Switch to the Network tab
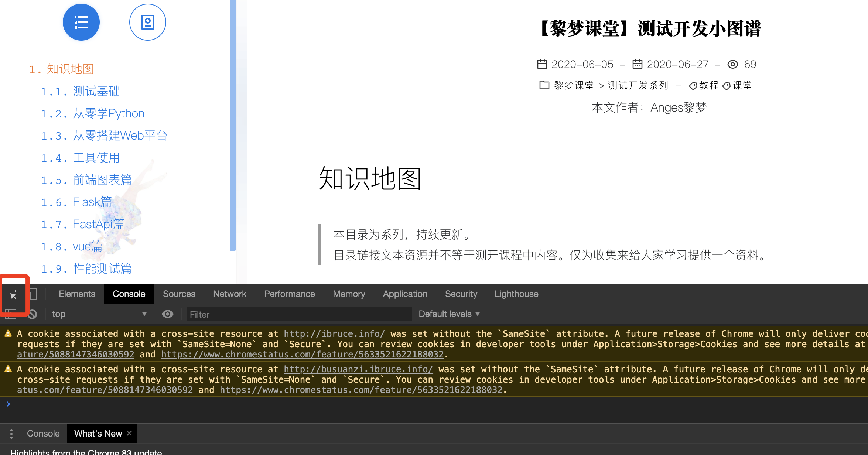Image resolution: width=868 pixels, height=455 pixels. pyautogui.click(x=229, y=294)
